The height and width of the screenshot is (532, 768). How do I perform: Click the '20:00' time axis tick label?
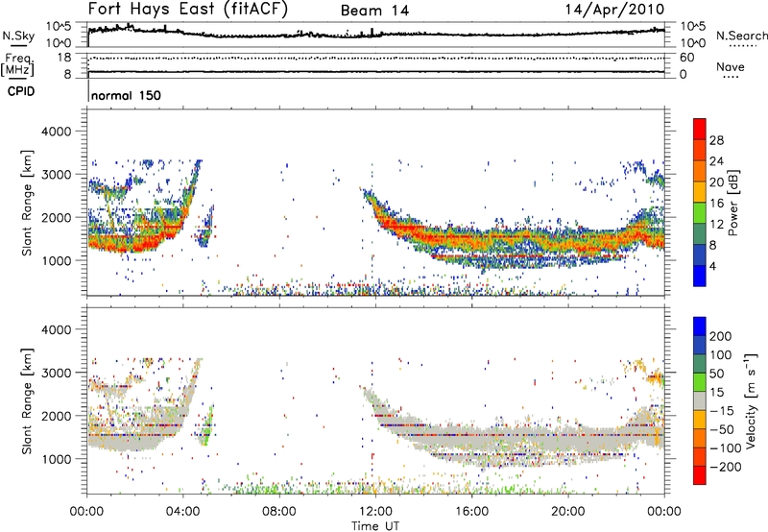(x=567, y=512)
